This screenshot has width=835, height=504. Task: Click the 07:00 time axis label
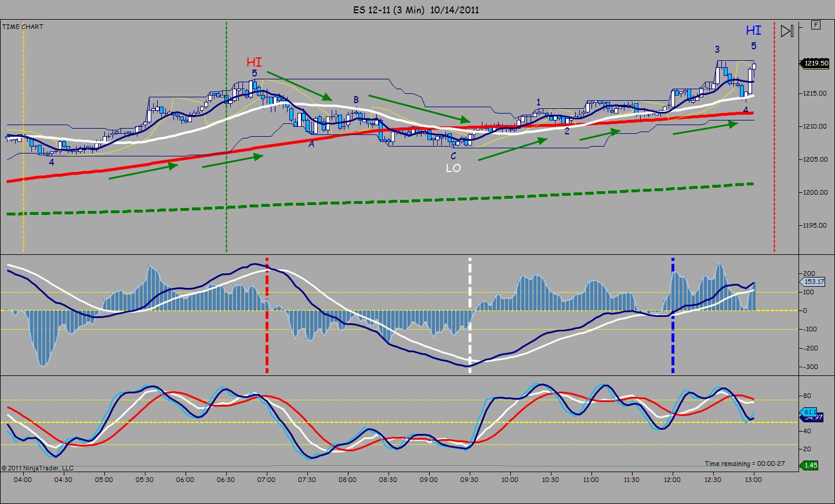pyautogui.click(x=267, y=480)
